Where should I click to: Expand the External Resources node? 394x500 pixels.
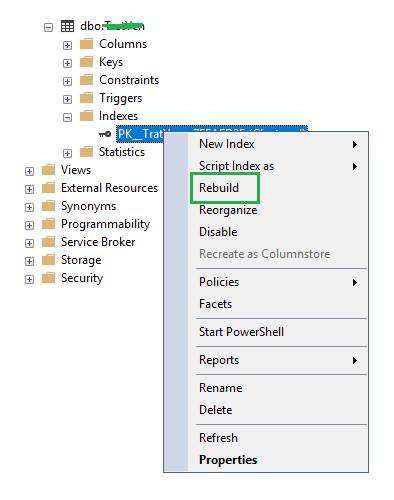[x=29, y=189]
